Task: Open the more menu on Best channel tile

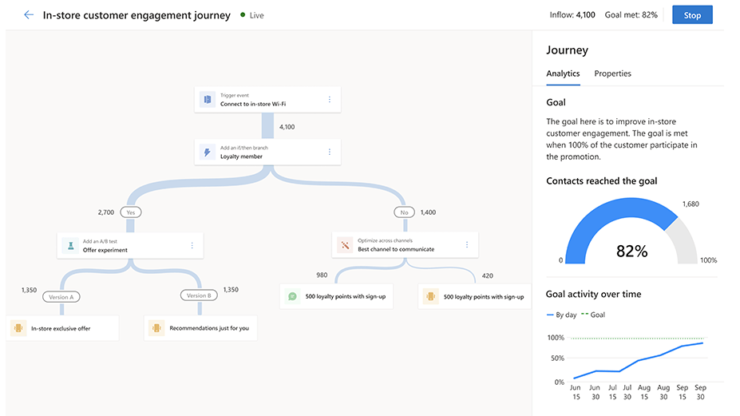Action: (467, 245)
